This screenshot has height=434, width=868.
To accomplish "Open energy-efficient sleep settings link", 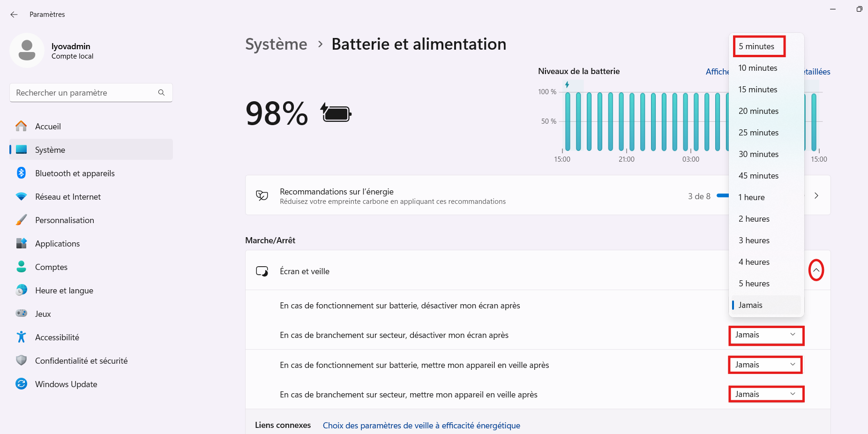I will (421, 426).
